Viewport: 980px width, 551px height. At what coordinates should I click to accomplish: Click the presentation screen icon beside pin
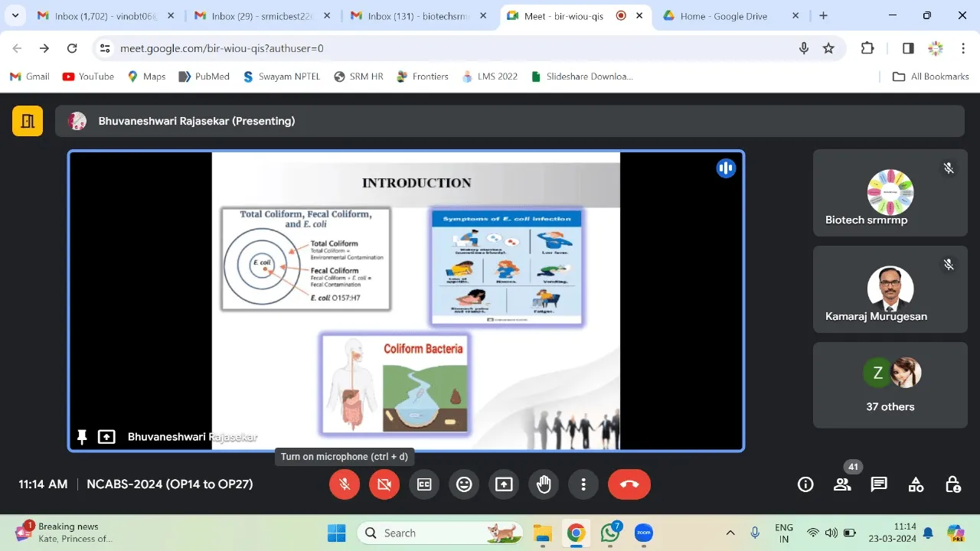[106, 437]
